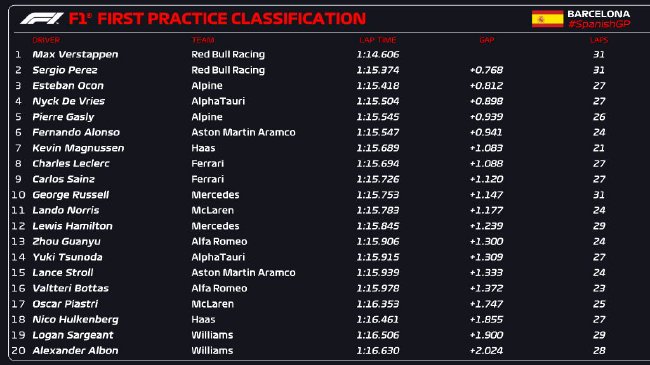Select the DRIVER column header
The width and height of the screenshot is (650, 365).
46,40
